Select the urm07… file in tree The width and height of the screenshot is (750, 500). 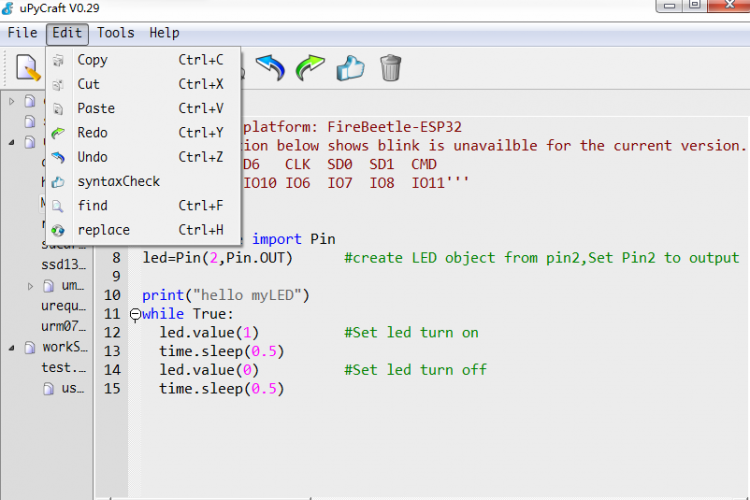coord(64,326)
